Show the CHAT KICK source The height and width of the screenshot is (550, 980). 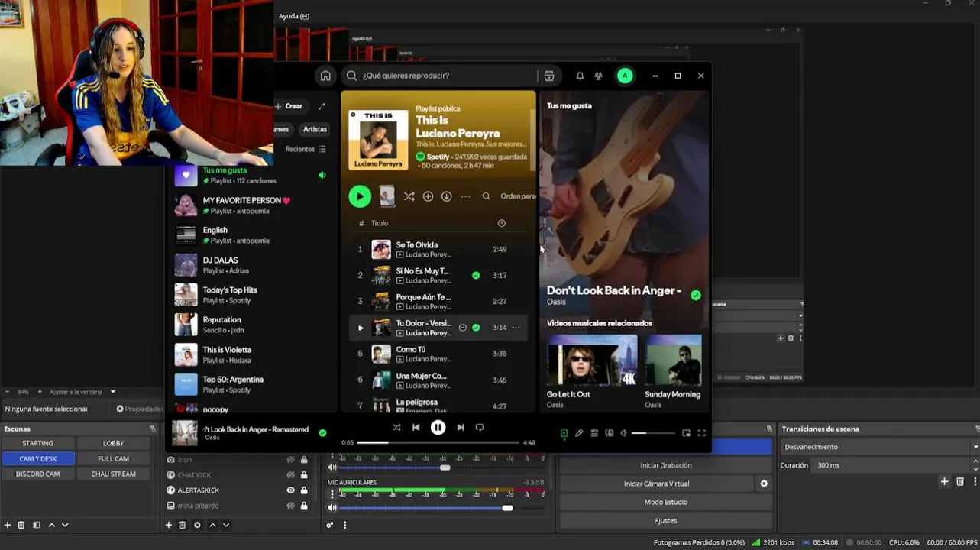point(290,475)
